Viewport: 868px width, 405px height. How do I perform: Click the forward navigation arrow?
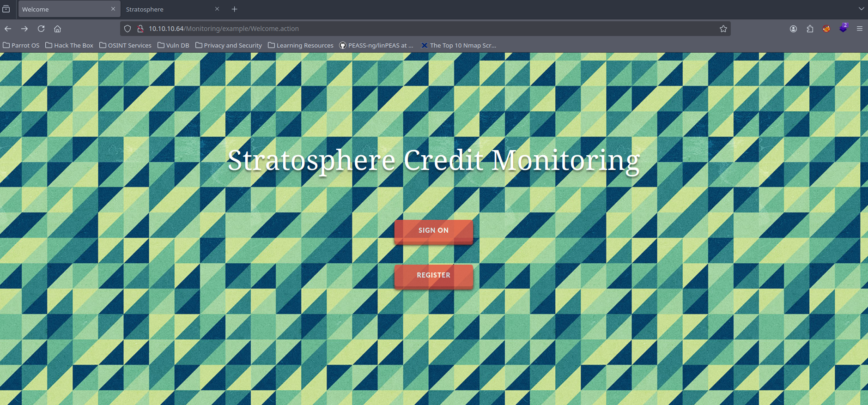click(24, 29)
